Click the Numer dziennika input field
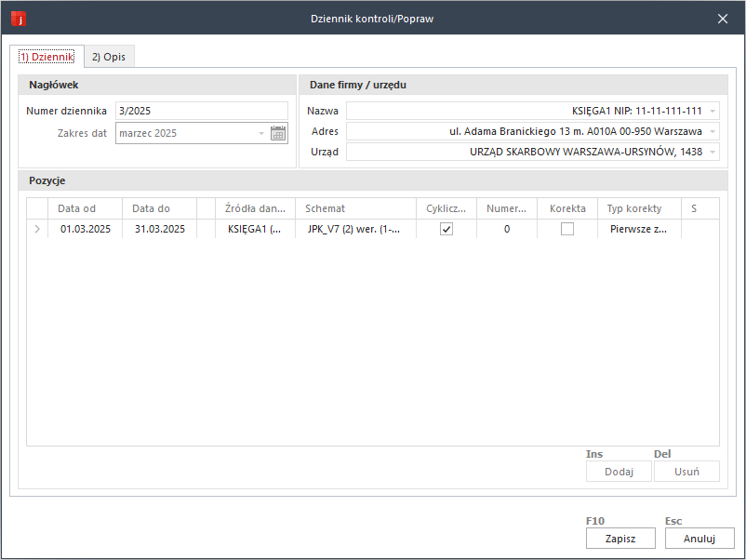The image size is (746, 560). coord(201,112)
